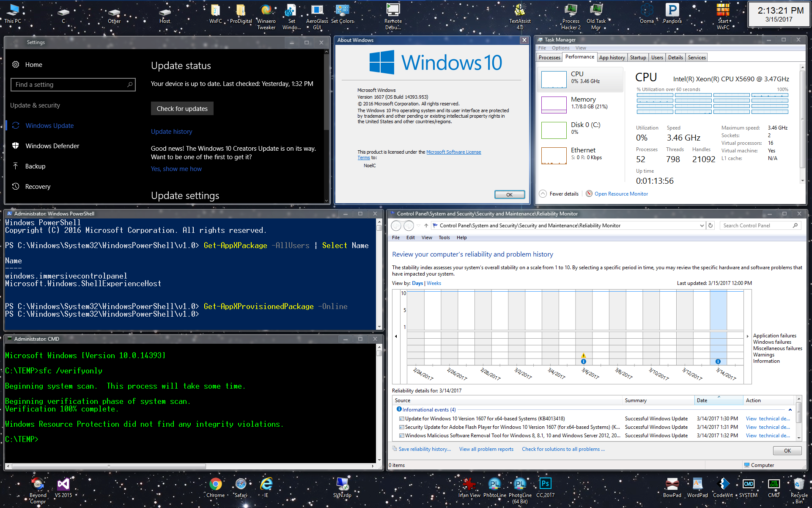This screenshot has width=812, height=508.
Task: Click Find a setting search field
Action: click(73, 85)
